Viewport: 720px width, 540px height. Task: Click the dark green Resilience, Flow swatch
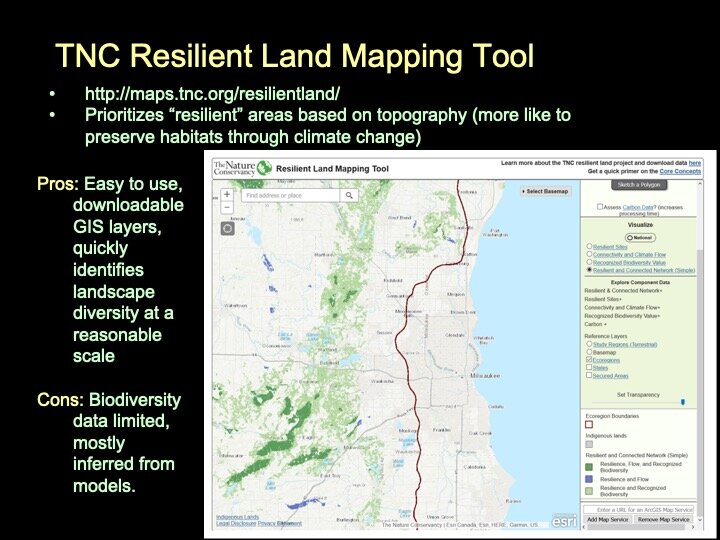coord(589,467)
